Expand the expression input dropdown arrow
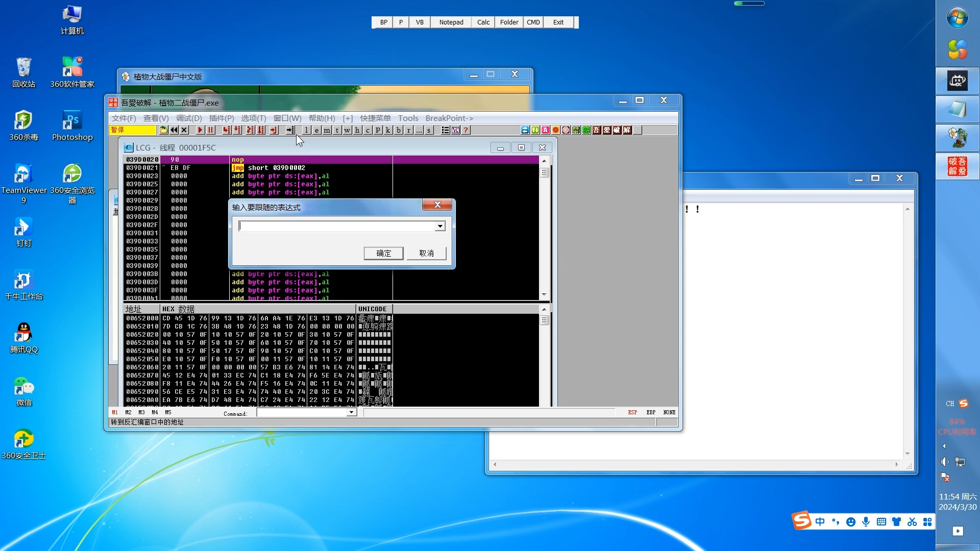Viewport: 980px width, 551px height. click(x=440, y=226)
